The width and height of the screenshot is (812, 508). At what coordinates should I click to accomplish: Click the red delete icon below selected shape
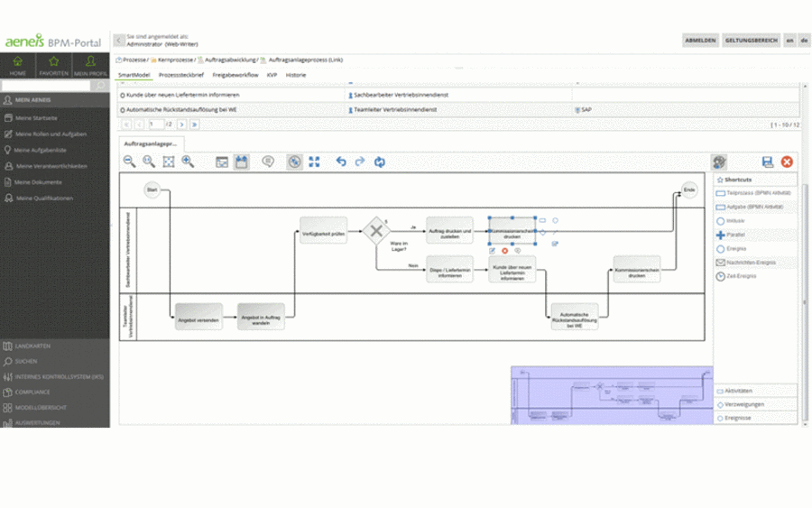[505, 251]
